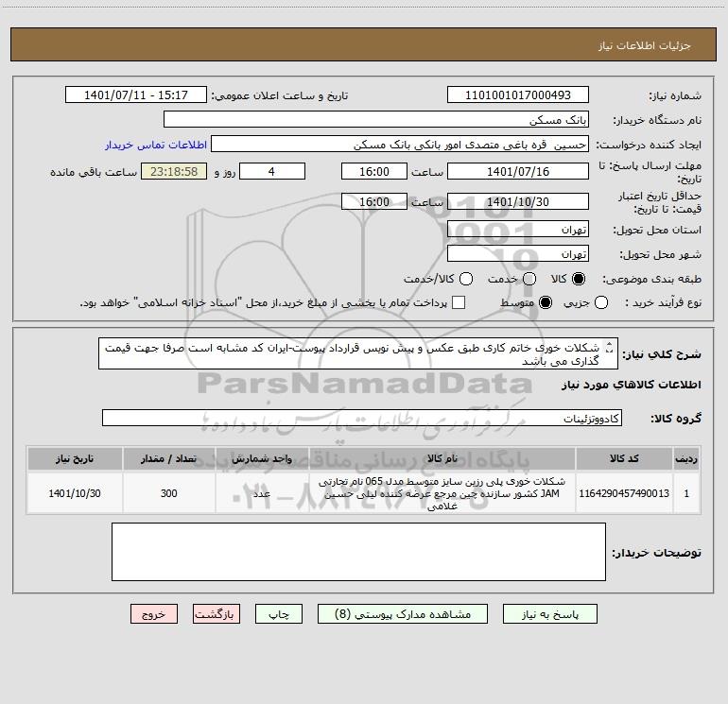Click the گروه کالا field
The width and height of the screenshot is (728, 704).
pyautogui.click(x=362, y=418)
